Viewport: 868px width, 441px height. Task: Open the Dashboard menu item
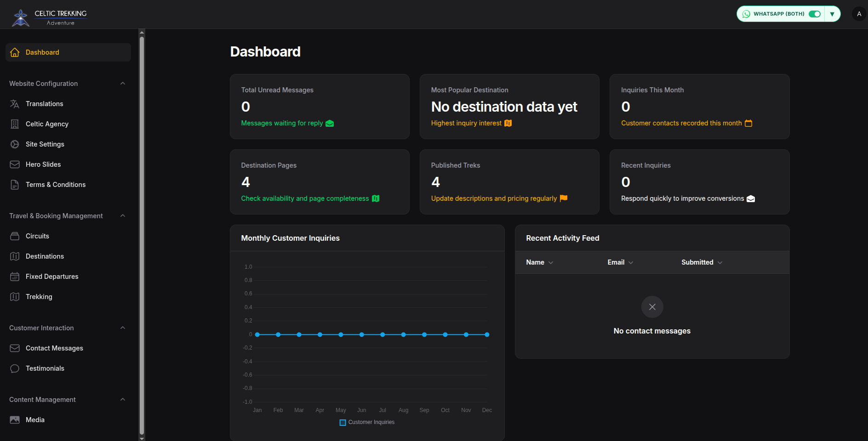tap(68, 52)
